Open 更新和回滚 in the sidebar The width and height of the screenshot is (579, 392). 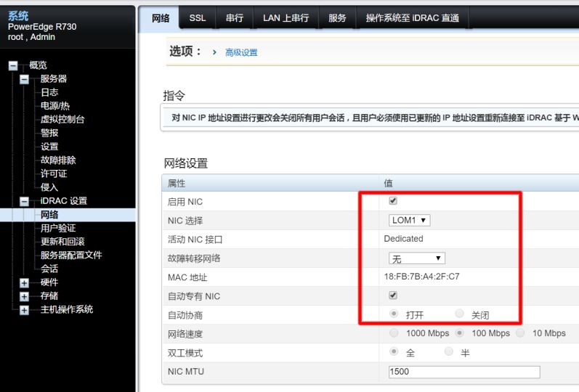[62, 242]
